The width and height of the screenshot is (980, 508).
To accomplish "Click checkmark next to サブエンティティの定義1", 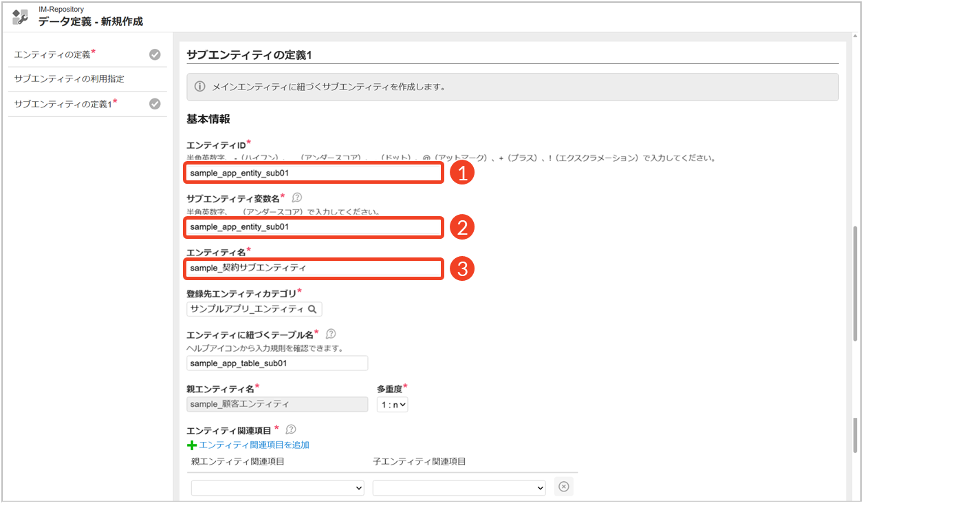I will pos(155,104).
